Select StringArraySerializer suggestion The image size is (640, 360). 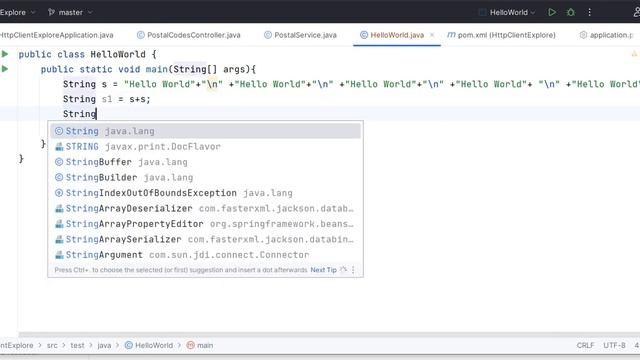[205, 239]
